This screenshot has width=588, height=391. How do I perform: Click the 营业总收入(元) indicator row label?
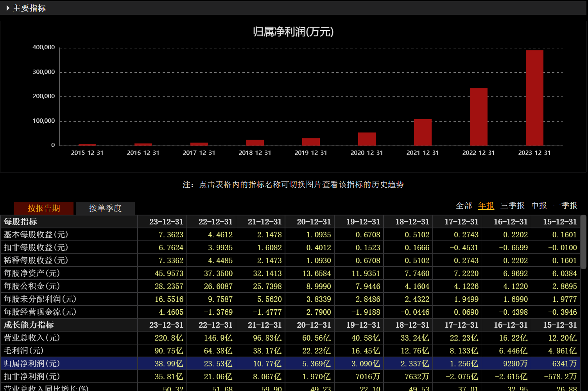coord(32,338)
